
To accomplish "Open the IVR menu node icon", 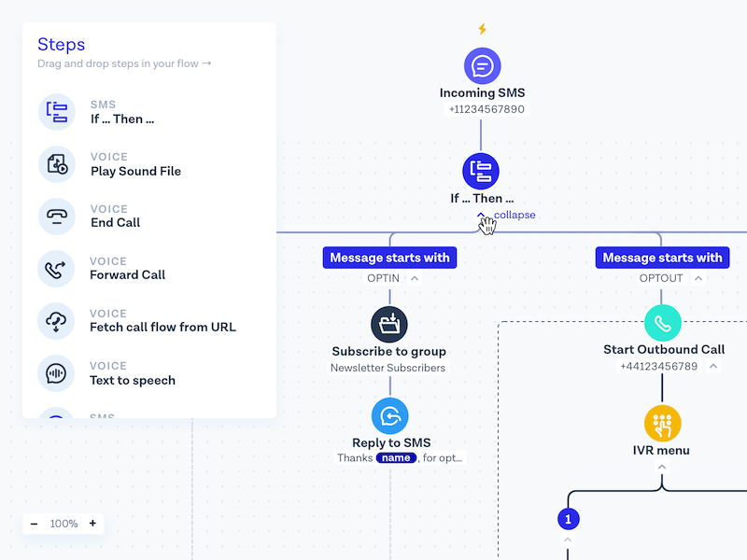I will click(x=662, y=423).
